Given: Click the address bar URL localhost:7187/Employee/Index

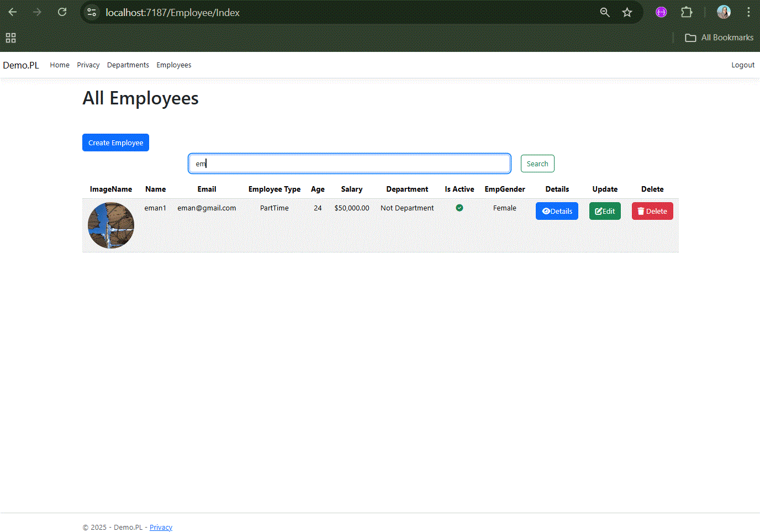Looking at the screenshot, I should click(172, 13).
